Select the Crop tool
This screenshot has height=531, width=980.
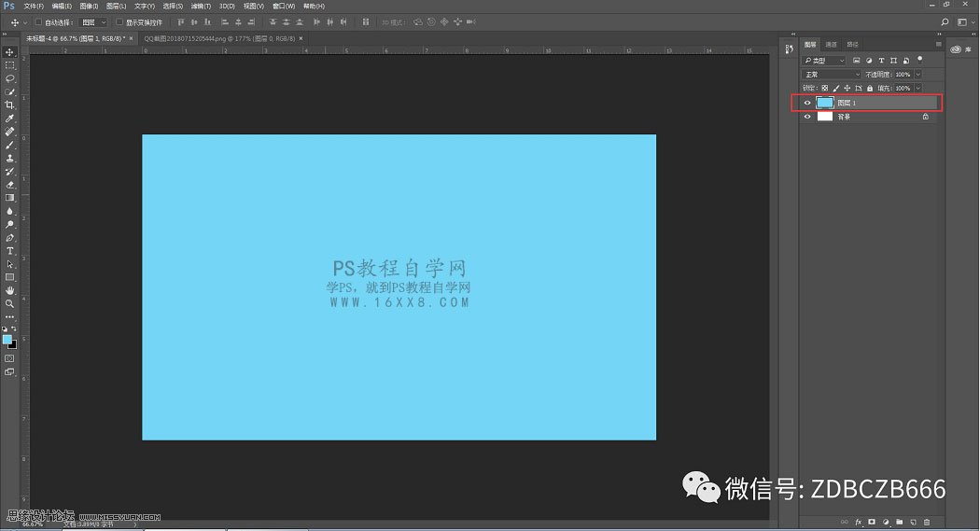click(x=9, y=105)
